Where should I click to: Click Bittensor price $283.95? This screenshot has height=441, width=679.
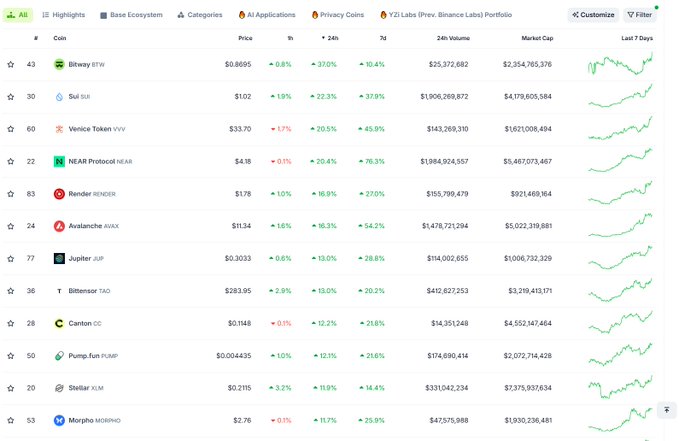coord(238,291)
